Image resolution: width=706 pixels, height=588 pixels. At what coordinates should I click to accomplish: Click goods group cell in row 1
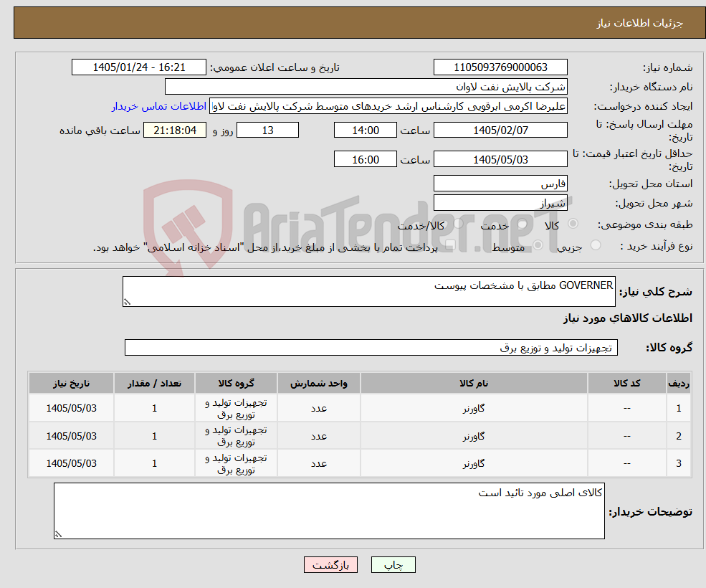coord(236,408)
